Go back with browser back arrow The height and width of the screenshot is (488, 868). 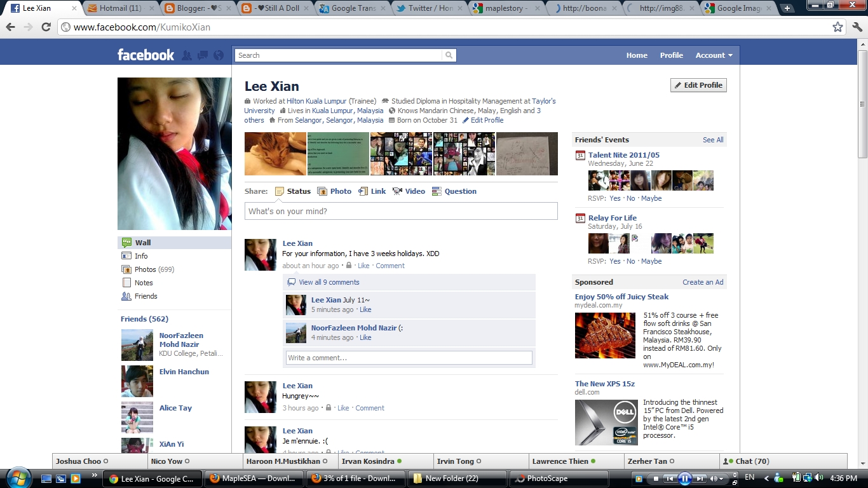[x=11, y=27]
